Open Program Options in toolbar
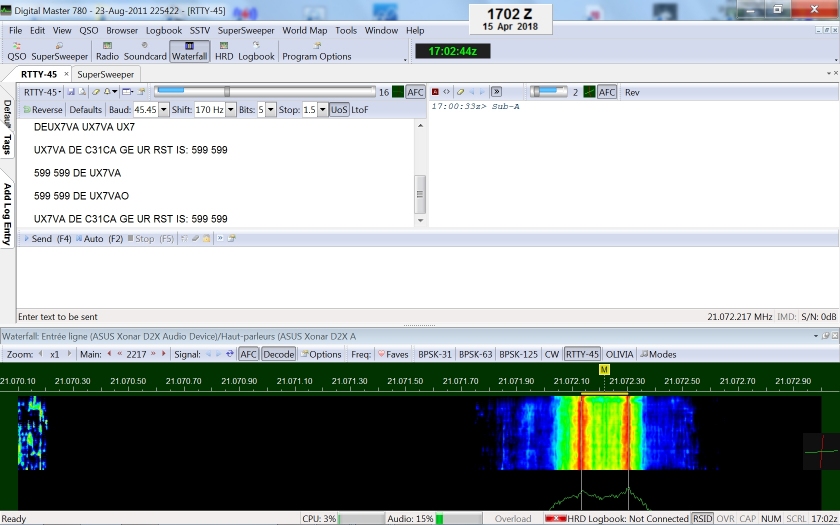 317,51
